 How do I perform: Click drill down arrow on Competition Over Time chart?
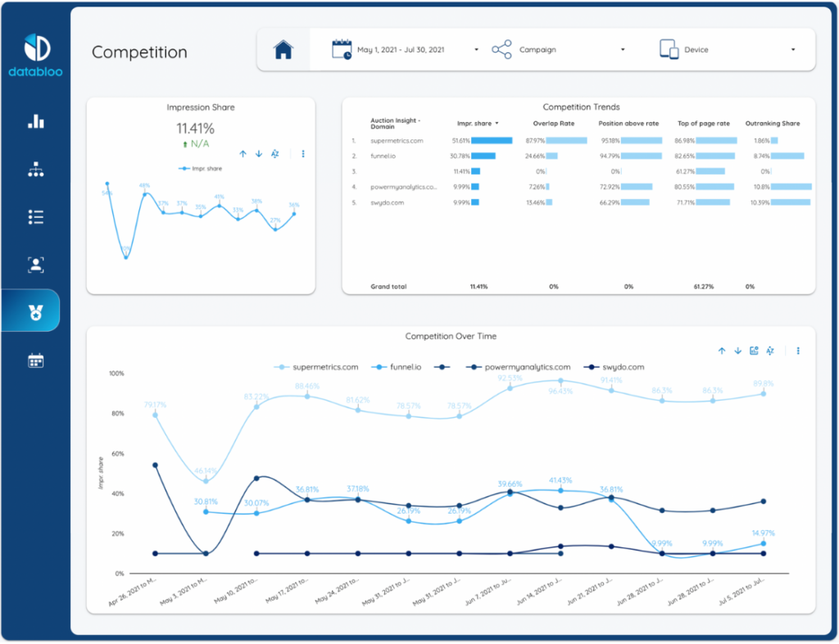737,351
